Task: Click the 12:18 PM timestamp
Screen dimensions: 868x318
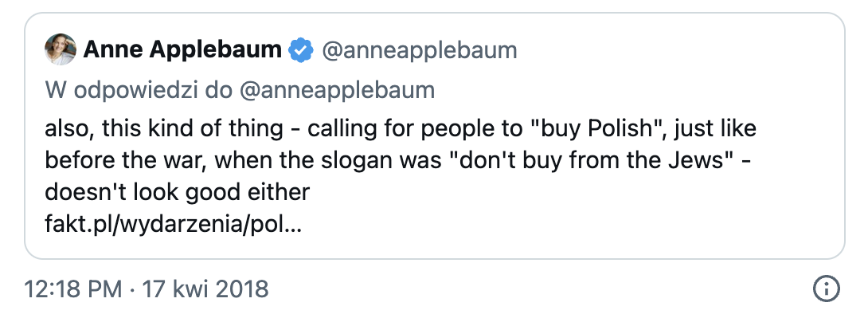Action: pos(73,289)
